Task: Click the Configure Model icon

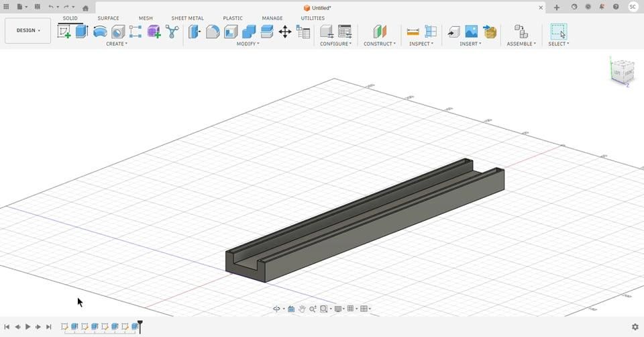Action: 327,32
